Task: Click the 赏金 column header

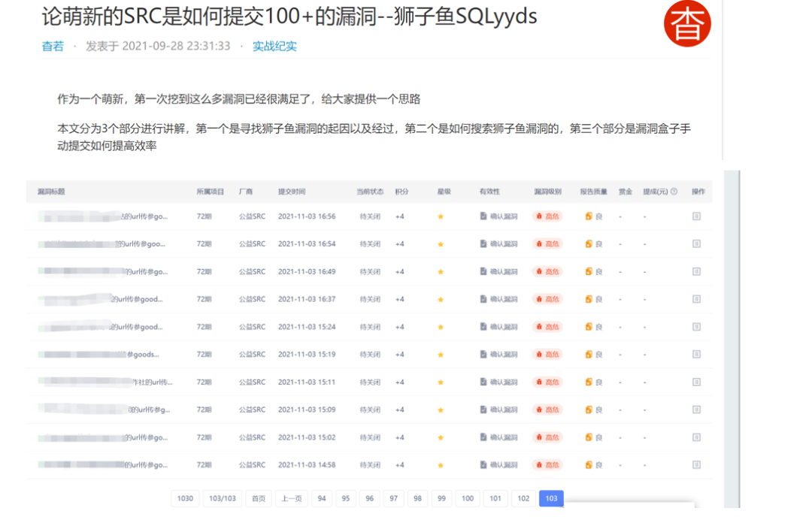Action: 626,192
